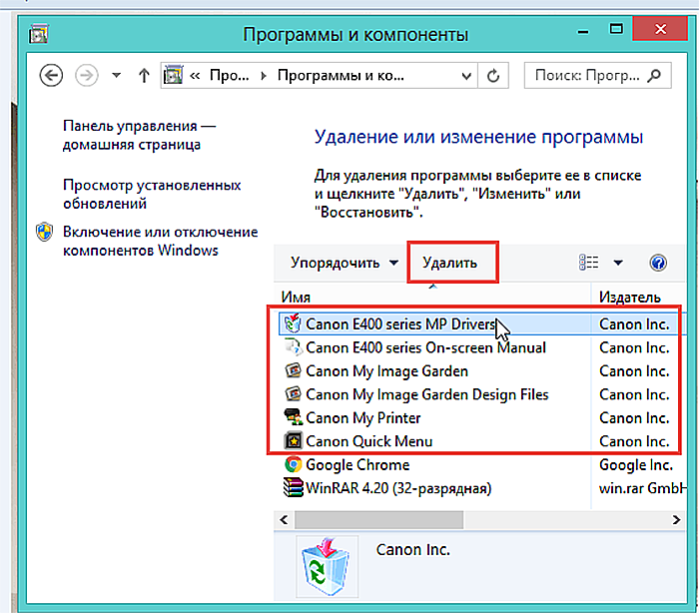Click the On-screen Manual document icon

coord(293,347)
